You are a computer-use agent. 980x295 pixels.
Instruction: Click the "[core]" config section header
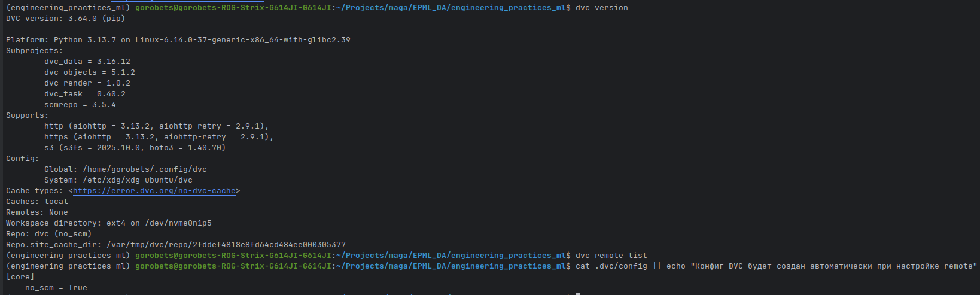pos(20,277)
